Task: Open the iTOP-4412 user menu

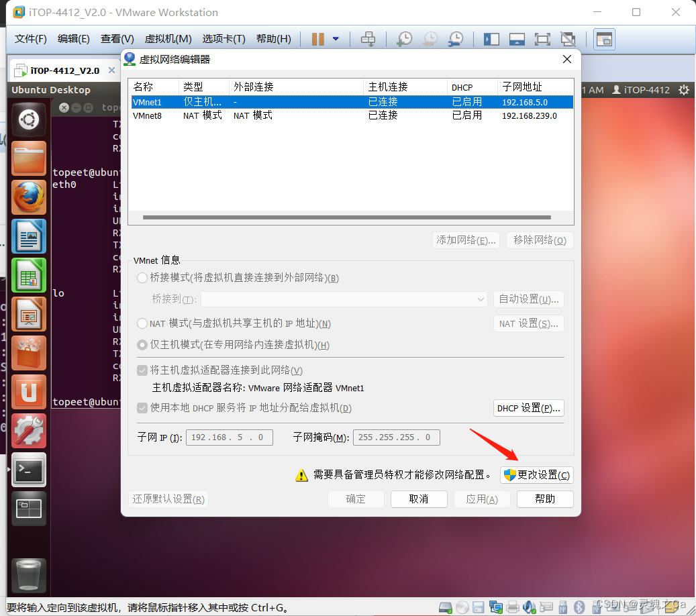Action: tap(640, 90)
